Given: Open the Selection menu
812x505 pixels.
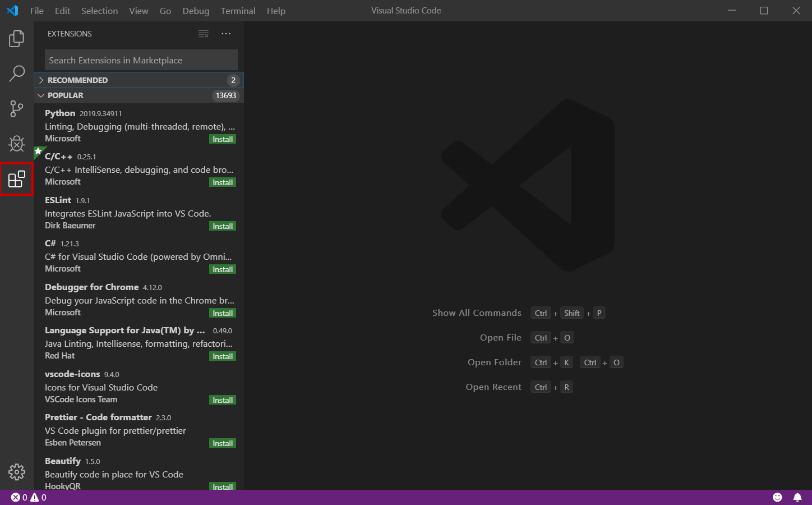Looking at the screenshot, I should coord(99,11).
